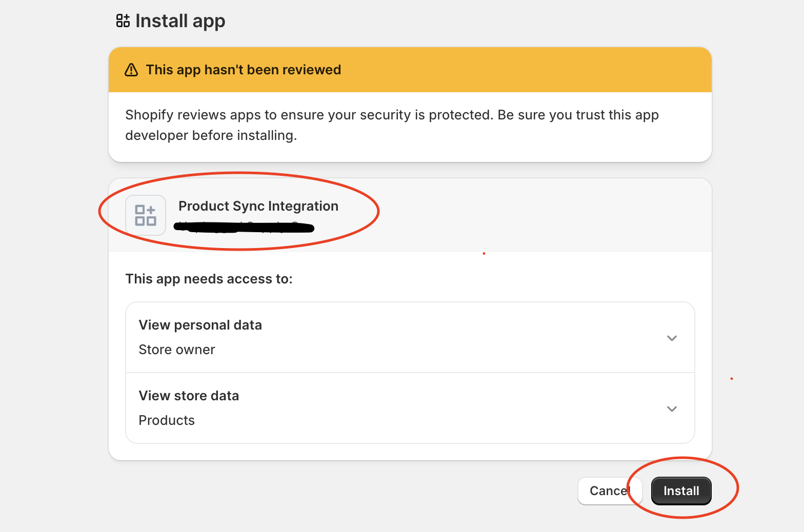The height and width of the screenshot is (532, 804).
Task: Click the Shopify reviews apps warning paragraph
Action: (392, 125)
